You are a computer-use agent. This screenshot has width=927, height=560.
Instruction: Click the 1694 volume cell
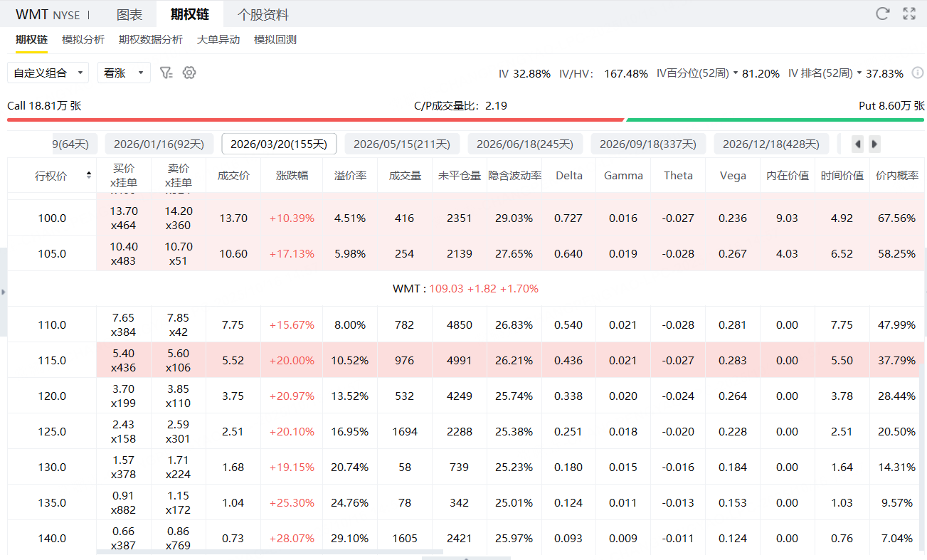(405, 431)
